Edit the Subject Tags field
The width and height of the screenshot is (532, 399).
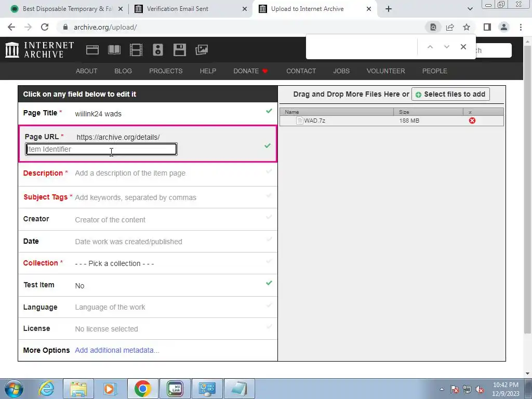coord(148,197)
